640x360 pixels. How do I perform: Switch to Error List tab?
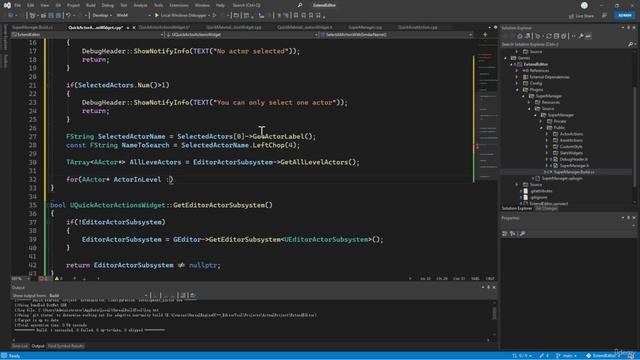pyautogui.click(x=20, y=346)
